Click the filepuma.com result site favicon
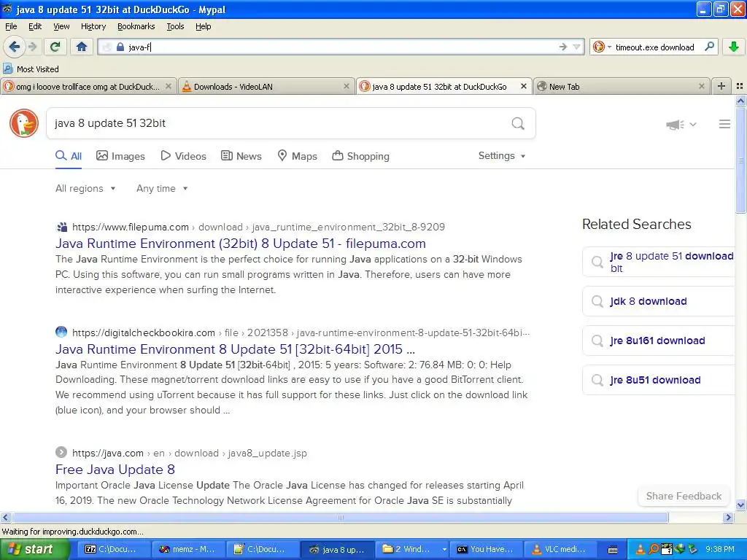This screenshot has width=747, height=560. [61, 227]
